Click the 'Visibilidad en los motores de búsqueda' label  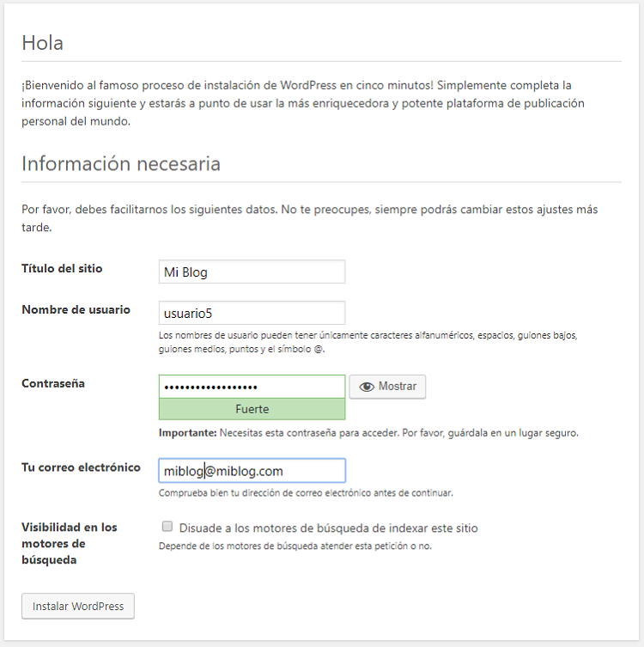(x=70, y=543)
